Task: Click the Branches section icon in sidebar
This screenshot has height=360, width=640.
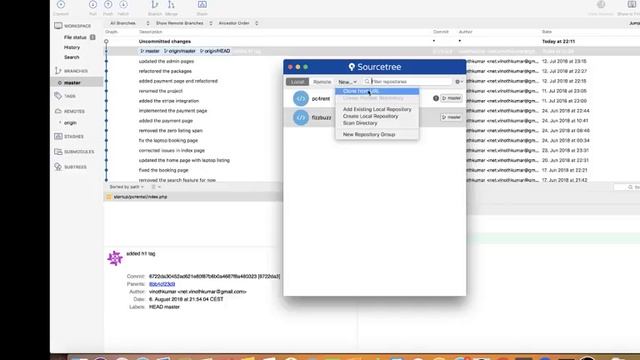Action: [x=58, y=71]
